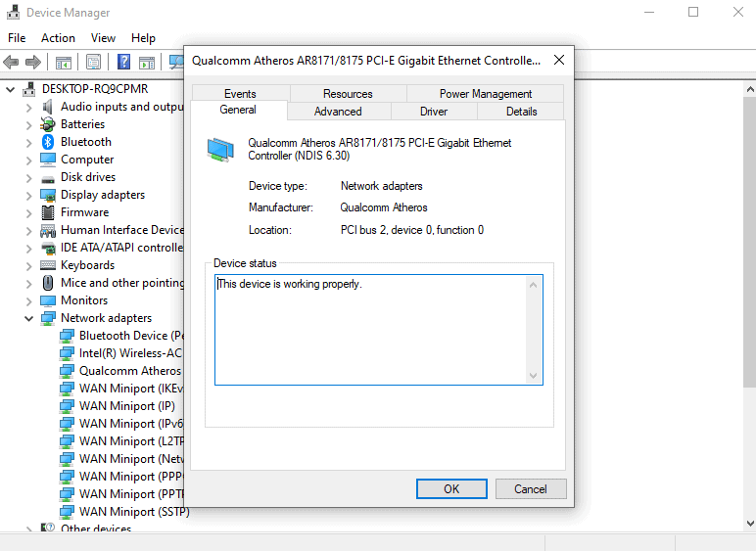Viewport: 756px width, 551px height.
Task: Collapse the Network adapters node
Action: point(29,318)
